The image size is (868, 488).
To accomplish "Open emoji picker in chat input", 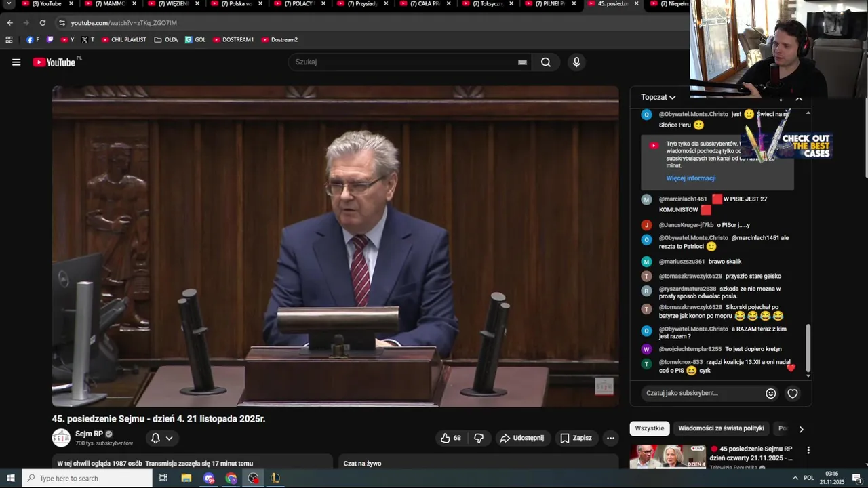I will click(x=771, y=393).
